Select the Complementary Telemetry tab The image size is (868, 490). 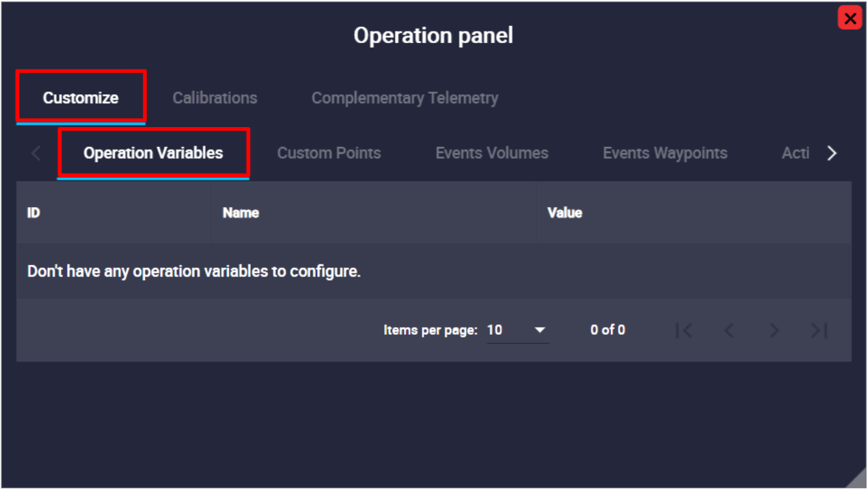click(405, 98)
